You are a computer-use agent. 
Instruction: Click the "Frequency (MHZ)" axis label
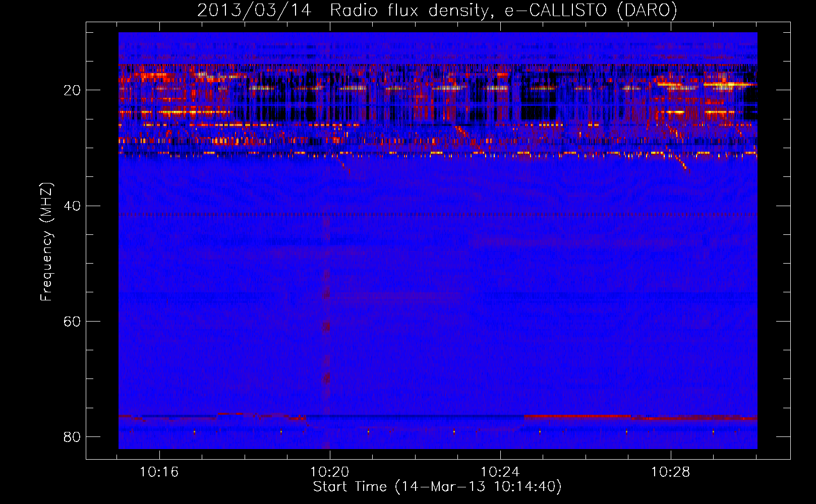[46, 242]
